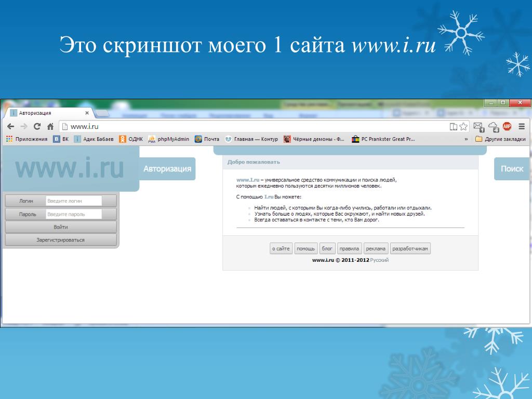
Task: Click the 'www.i.ru © 2011-2012' copyright text
Action: pyautogui.click(x=340, y=260)
